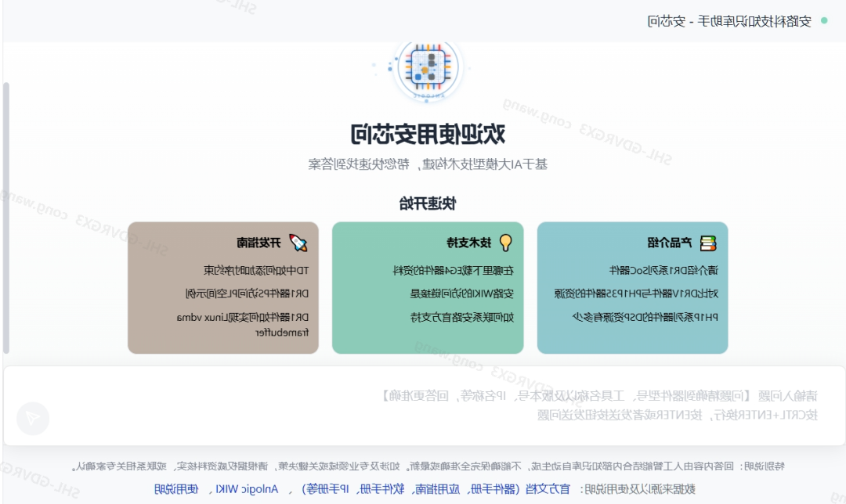The height and width of the screenshot is (504, 846).
Task: Choose PH1P系列器件的DSP资源有多少 prompt
Action: (x=645, y=317)
